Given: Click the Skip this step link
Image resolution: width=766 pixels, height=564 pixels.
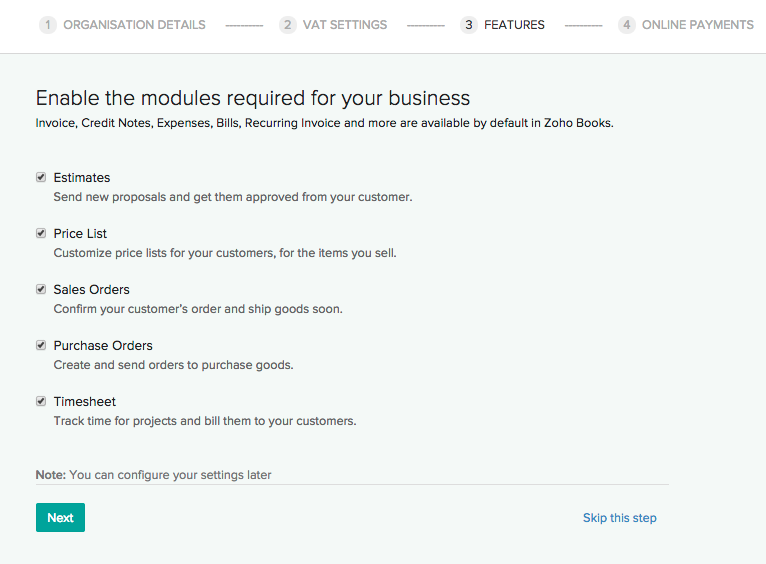Looking at the screenshot, I should pyautogui.click(x=619, y=518).
